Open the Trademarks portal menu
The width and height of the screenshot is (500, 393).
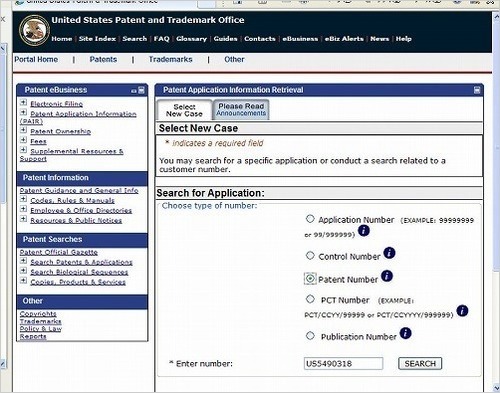coord(170,59)
